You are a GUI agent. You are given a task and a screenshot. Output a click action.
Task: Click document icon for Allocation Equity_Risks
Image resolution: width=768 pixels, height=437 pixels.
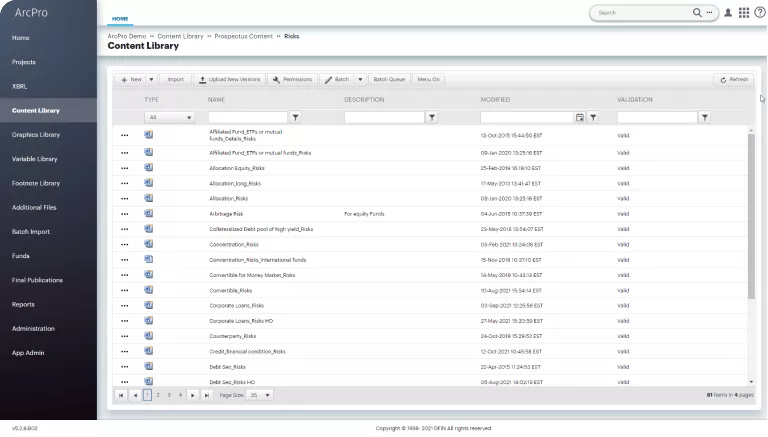coord(148,168)
